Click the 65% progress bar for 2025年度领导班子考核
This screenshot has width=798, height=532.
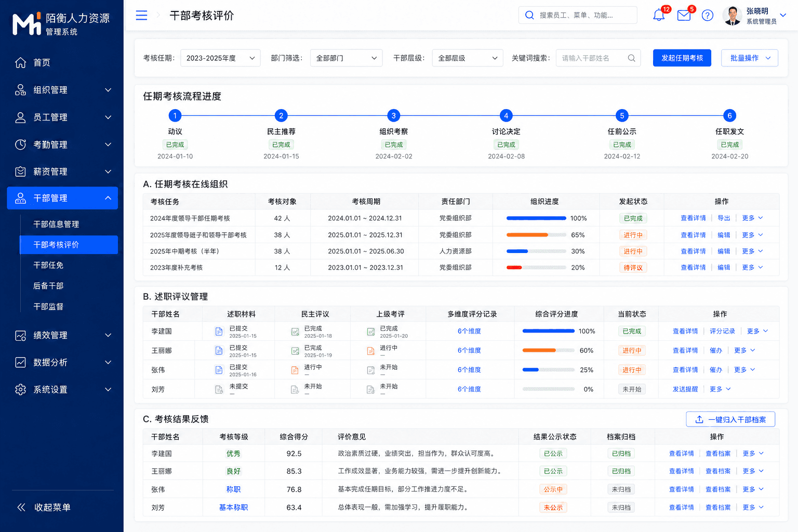point(536,235)
